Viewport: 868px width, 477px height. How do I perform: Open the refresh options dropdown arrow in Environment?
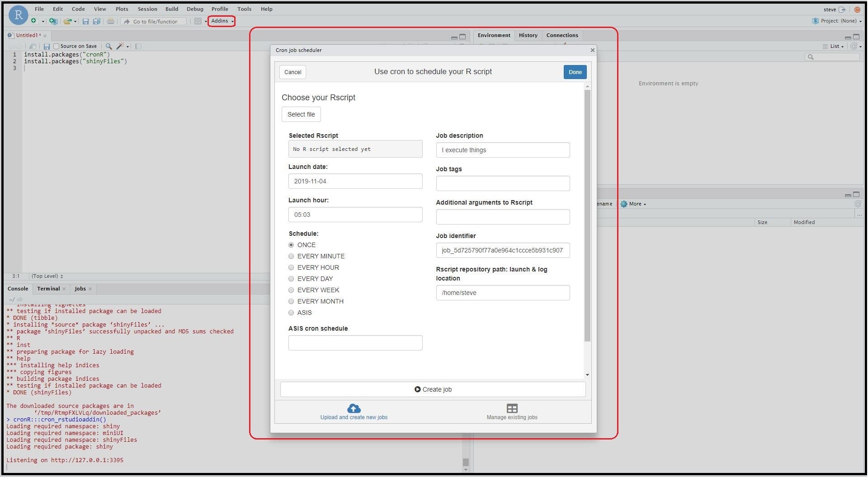click(x=860, y=47)
